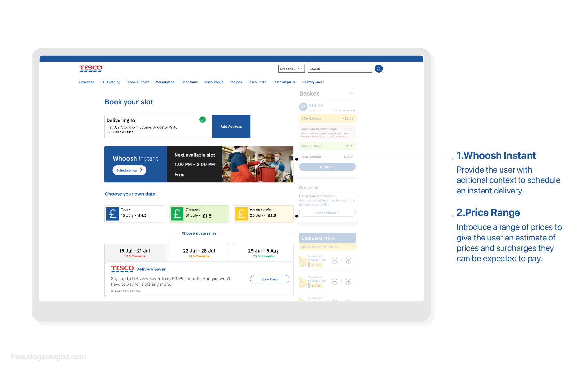Click into the Search input field
The image size is (588, 370).
340,69
